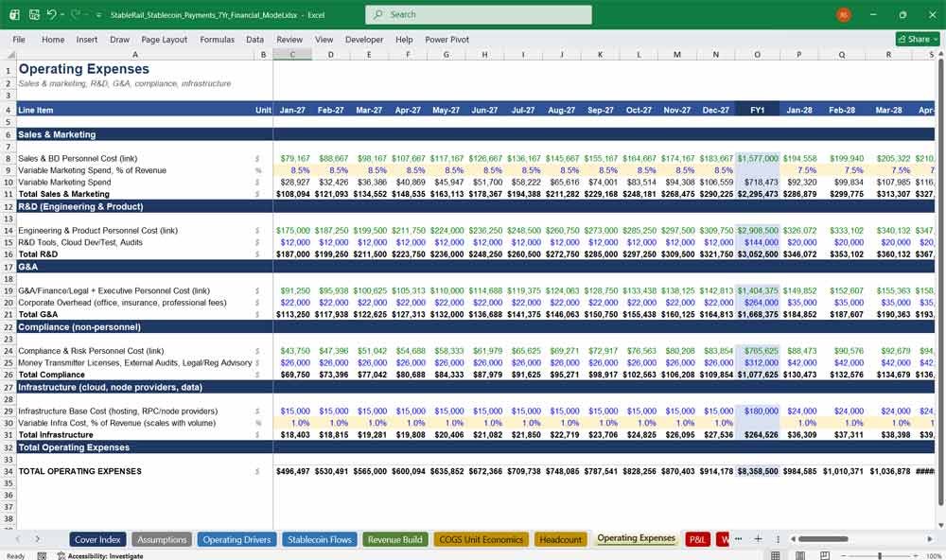Image resolution: width=946 pixels, height=560 pixels.
Task: Open the View ribbon tab
Action: click(324, 39)
